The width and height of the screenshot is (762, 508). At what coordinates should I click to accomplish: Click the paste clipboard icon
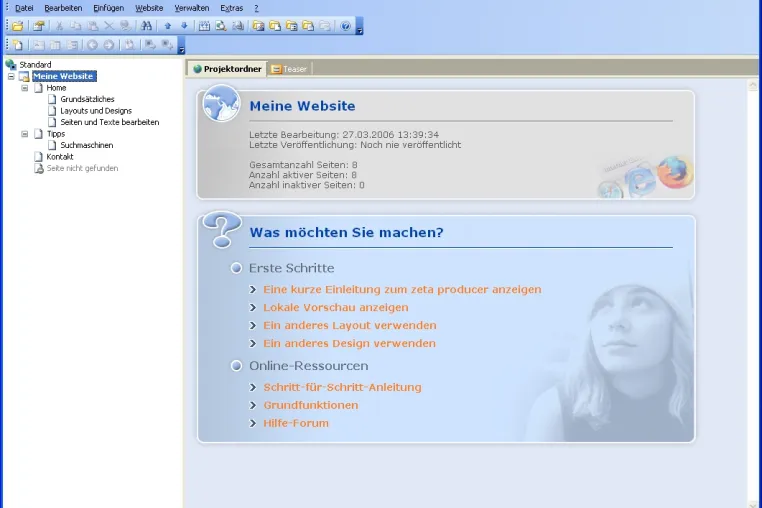(x=92, y=26)
